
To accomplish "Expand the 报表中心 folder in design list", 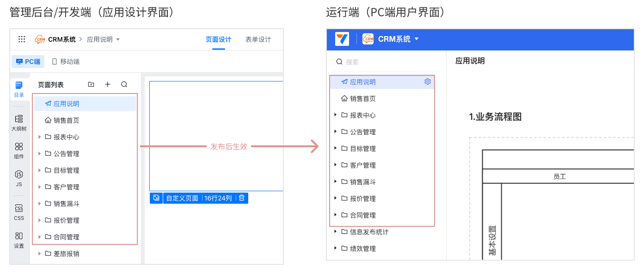I will click(40, 137).
